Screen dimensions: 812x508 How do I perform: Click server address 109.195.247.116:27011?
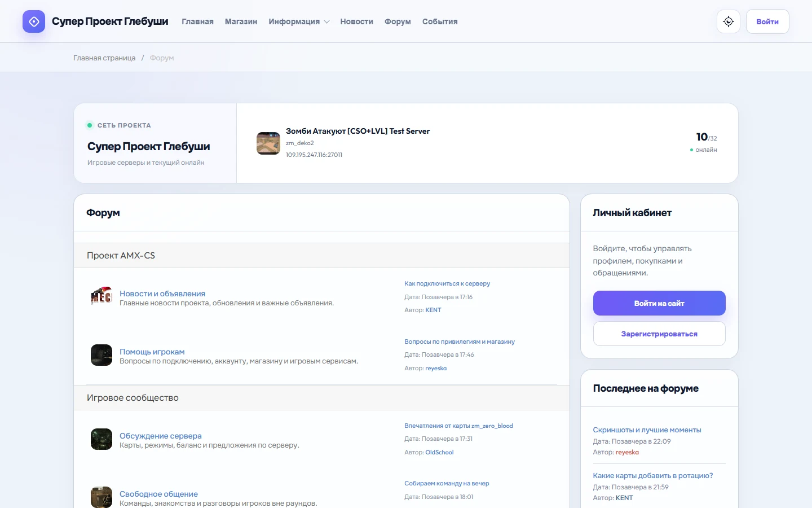click(x=314, y=155)
